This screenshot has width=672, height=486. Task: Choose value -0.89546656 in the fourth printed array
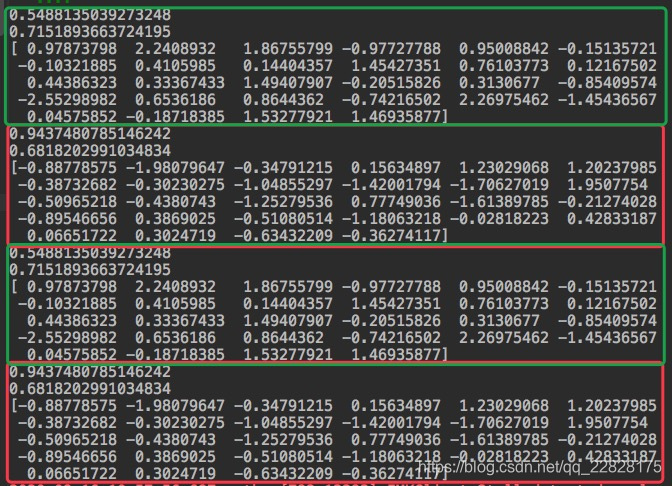(67, 456)
